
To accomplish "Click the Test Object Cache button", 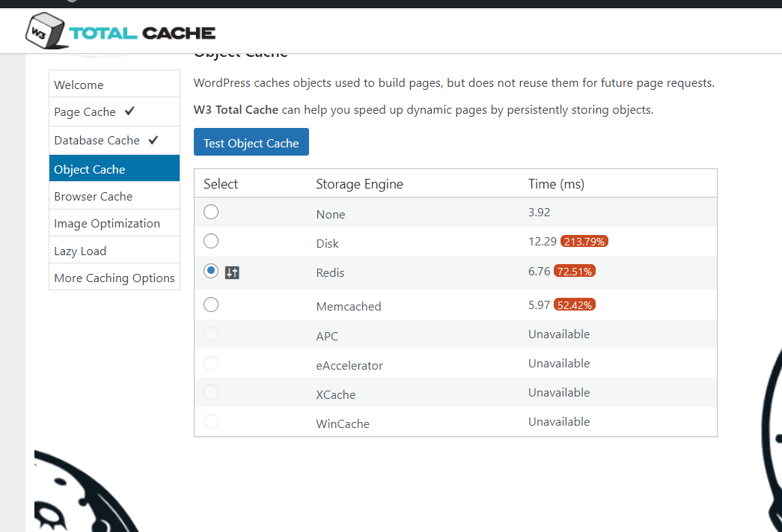I will pos(251,143).
